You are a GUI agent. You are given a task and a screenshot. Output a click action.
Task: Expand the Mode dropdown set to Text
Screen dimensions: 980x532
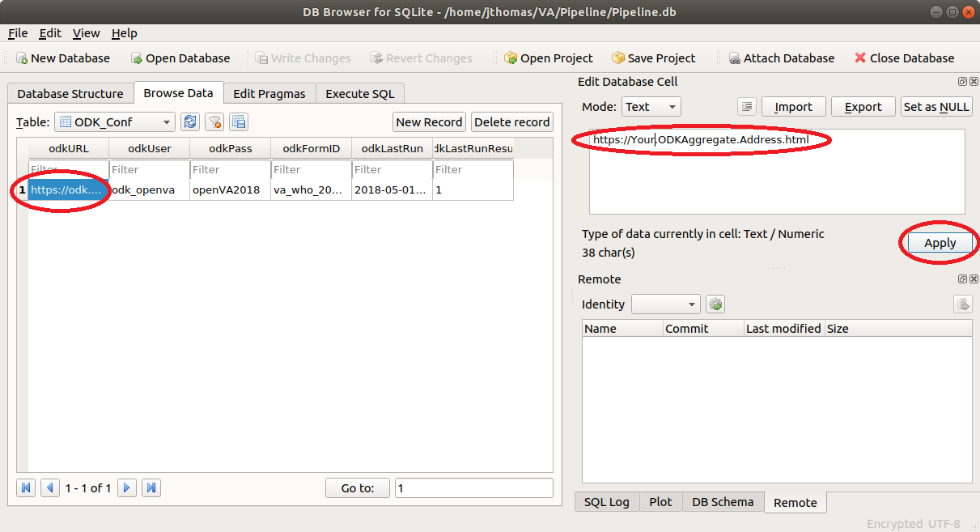pyautogui.click(x=651, y=107)
